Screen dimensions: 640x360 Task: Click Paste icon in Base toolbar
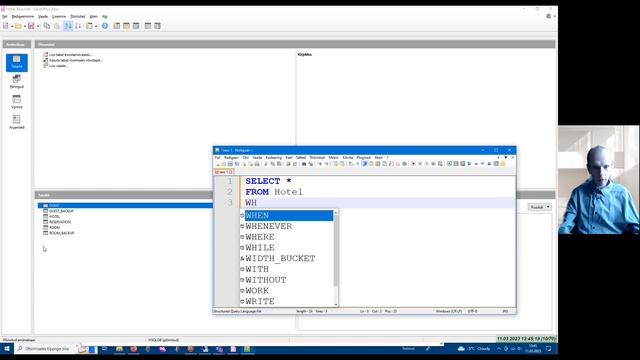(x=57, y=26)
